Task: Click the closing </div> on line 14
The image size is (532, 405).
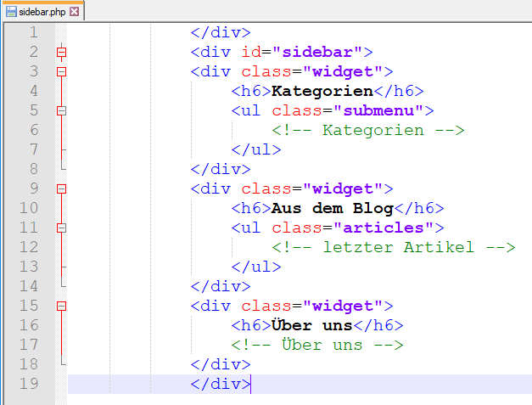Action: click(221, 286)
